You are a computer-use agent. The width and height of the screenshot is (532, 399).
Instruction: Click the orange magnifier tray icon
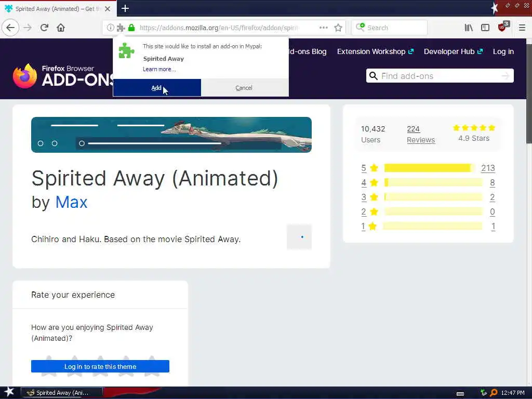[494, 393]
